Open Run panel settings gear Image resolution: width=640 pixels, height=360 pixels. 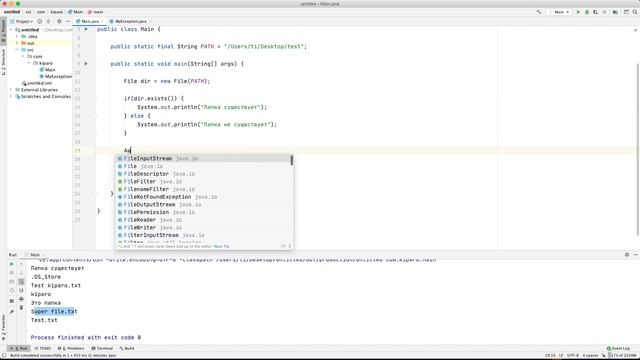(x=627, y=255)
